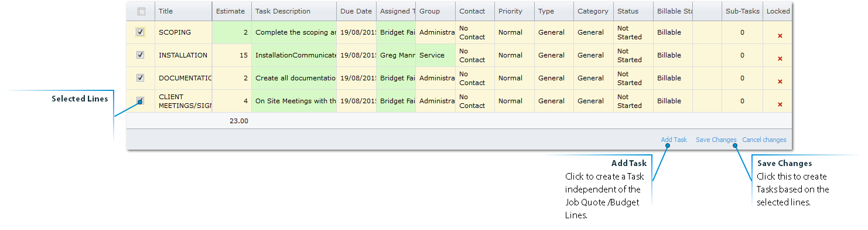Screen dimensions: 868x230
Task: Click the Cancel changes link
Action: pyautogui.click(x=764, y=140)
